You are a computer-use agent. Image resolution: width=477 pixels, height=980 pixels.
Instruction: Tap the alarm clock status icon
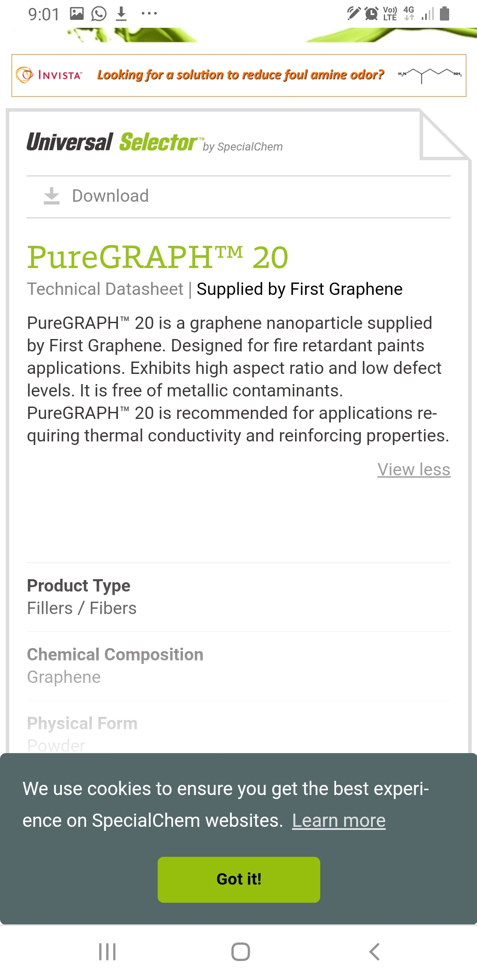(x=371, y=14)
